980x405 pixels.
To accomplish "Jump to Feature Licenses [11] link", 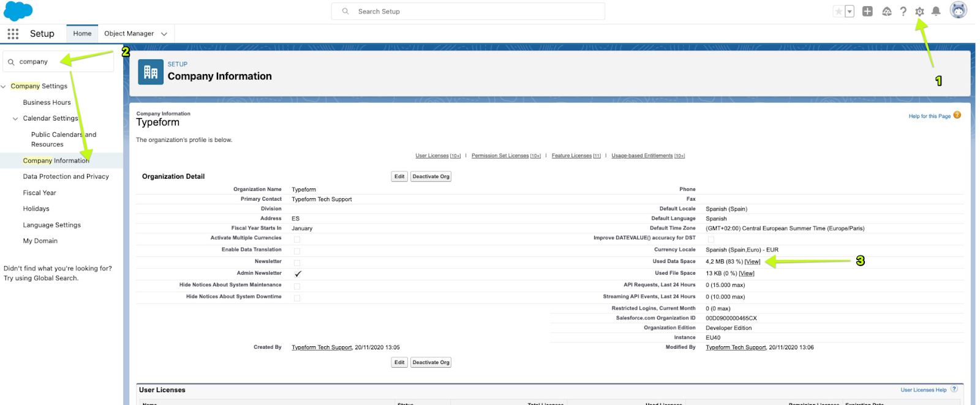I will click(576, 156).
